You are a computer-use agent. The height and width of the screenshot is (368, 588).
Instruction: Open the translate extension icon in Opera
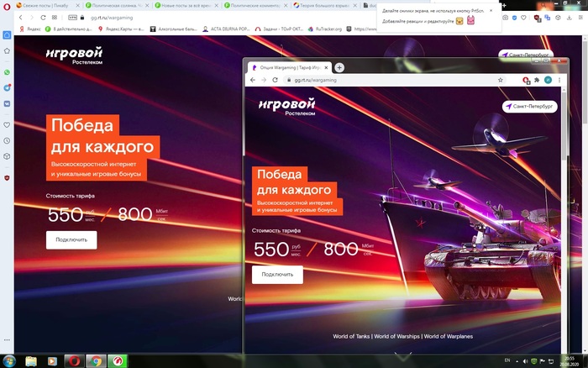548,18
